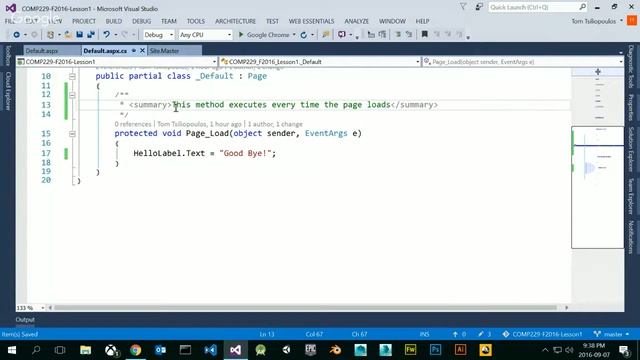640x360 pixels.
Task: Close the Default.aspx.cs tab
Action: pyautogui.click(x=142, y=50)
